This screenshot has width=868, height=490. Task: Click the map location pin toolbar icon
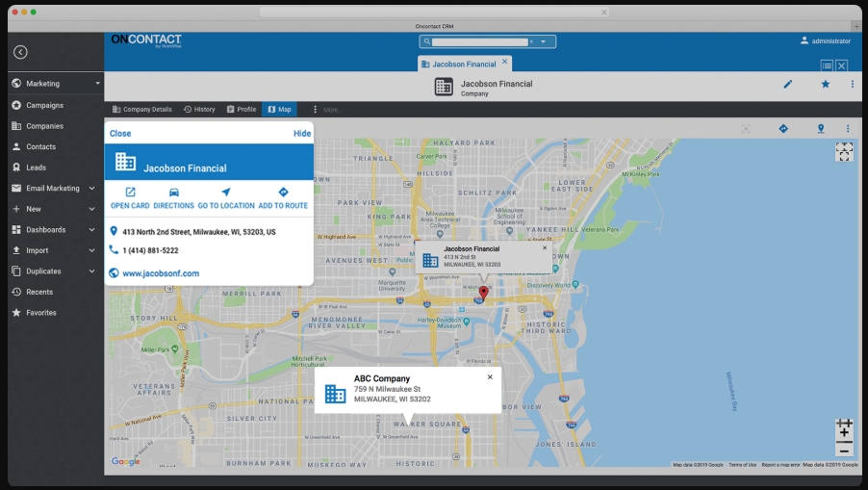(x=821, y=128)
